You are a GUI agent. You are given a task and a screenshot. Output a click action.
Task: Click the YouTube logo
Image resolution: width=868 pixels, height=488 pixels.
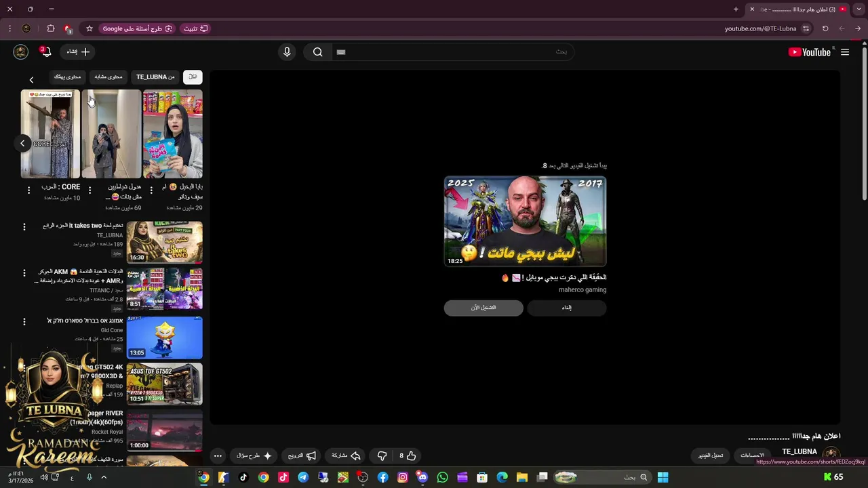(810, 52)
